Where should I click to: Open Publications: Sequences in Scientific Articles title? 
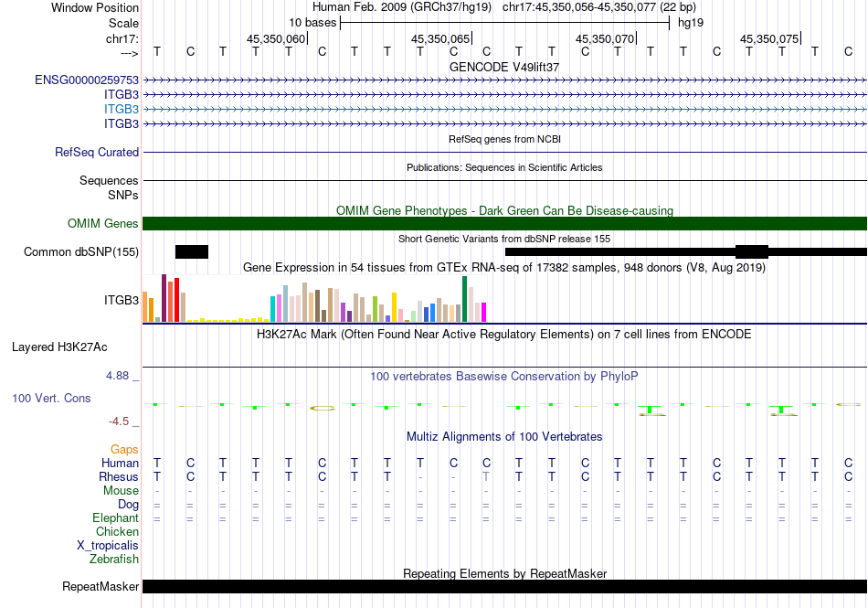(504, 167)
